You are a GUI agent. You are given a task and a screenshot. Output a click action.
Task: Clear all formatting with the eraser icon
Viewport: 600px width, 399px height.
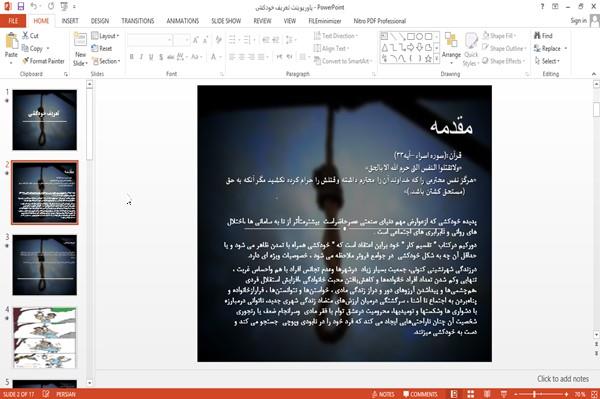click(218, 39)
